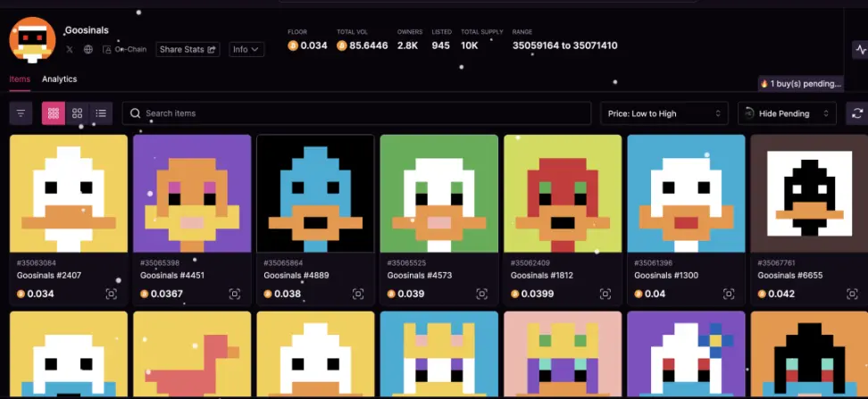The width and height of the screenshot is (868, 399).
Task: Open the Goosinals #4573 thumbnail
Action: point(439,194)
